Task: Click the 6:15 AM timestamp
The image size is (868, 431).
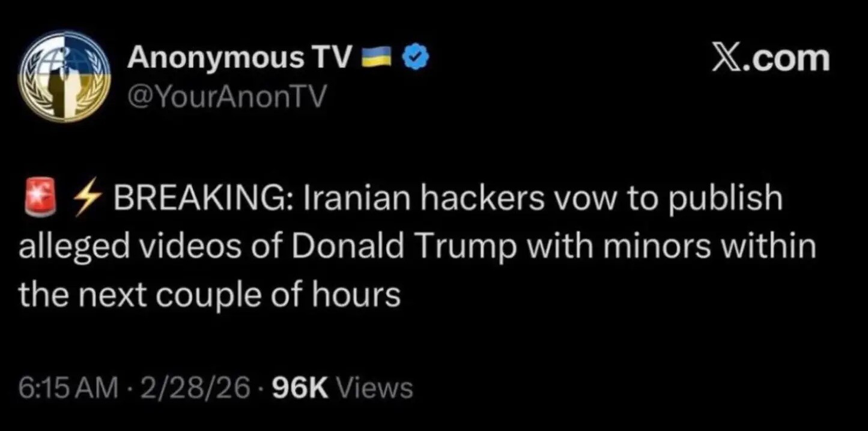Action: coord(68,388)
